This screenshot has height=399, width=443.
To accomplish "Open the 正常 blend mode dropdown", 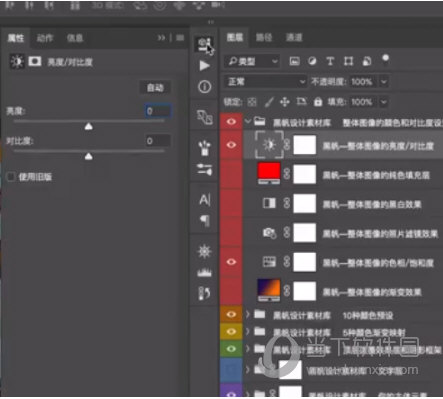I will (x=265, y=82).
